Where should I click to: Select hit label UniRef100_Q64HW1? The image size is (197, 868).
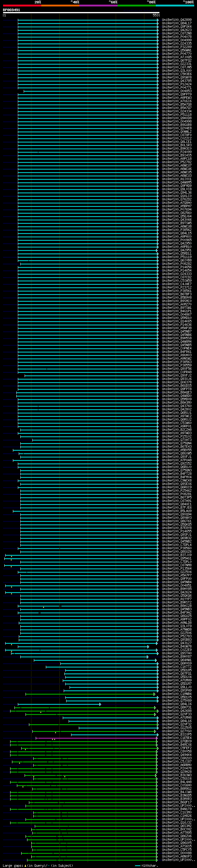click(x=177, y=660)
